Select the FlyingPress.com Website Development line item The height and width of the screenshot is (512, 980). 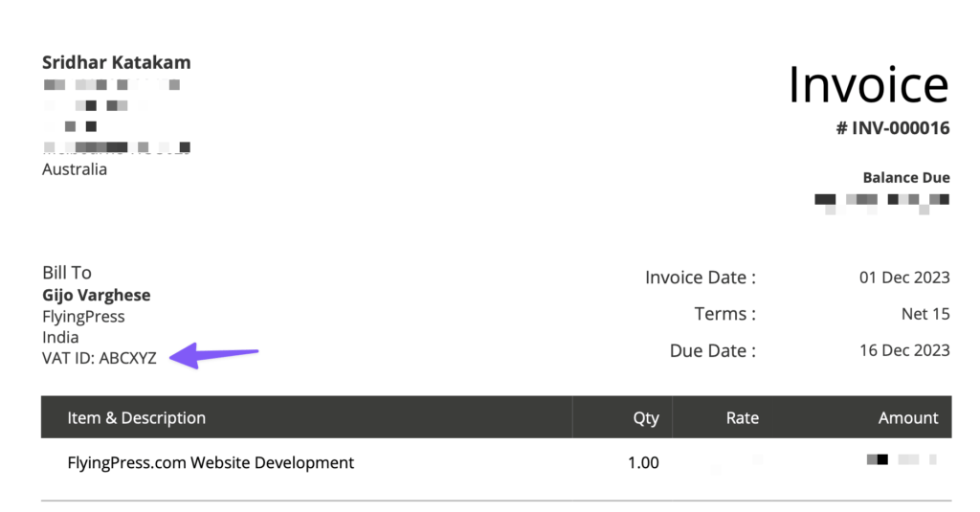point(211,463)
